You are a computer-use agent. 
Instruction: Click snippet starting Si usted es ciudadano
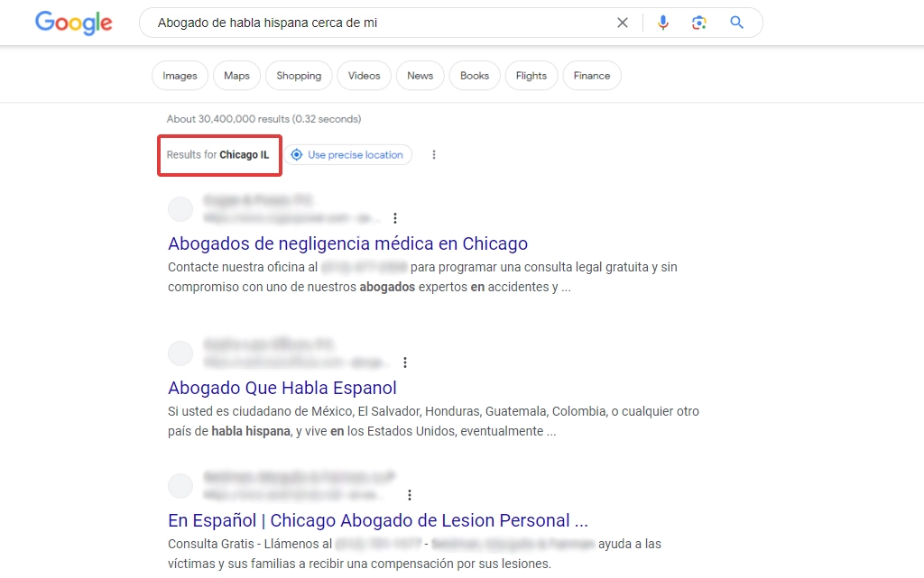[x=433, y=421]
